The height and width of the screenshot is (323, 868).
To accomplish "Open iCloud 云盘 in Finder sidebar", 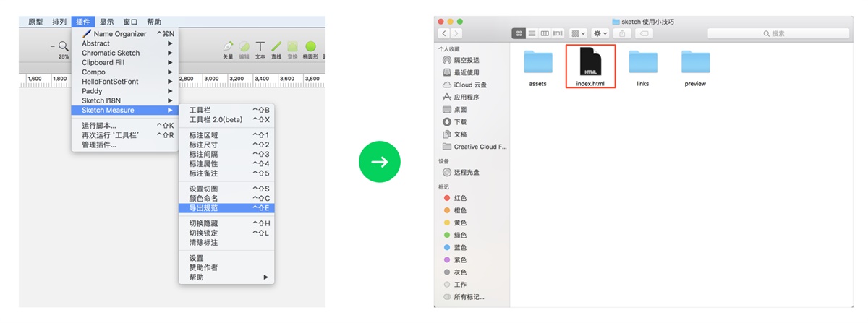I will [470, 85].
